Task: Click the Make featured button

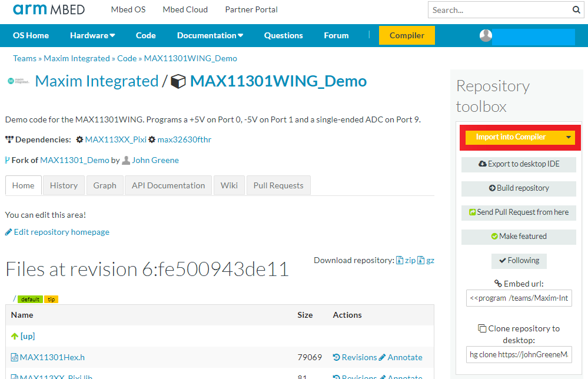Action: click(x=519, y=236)
